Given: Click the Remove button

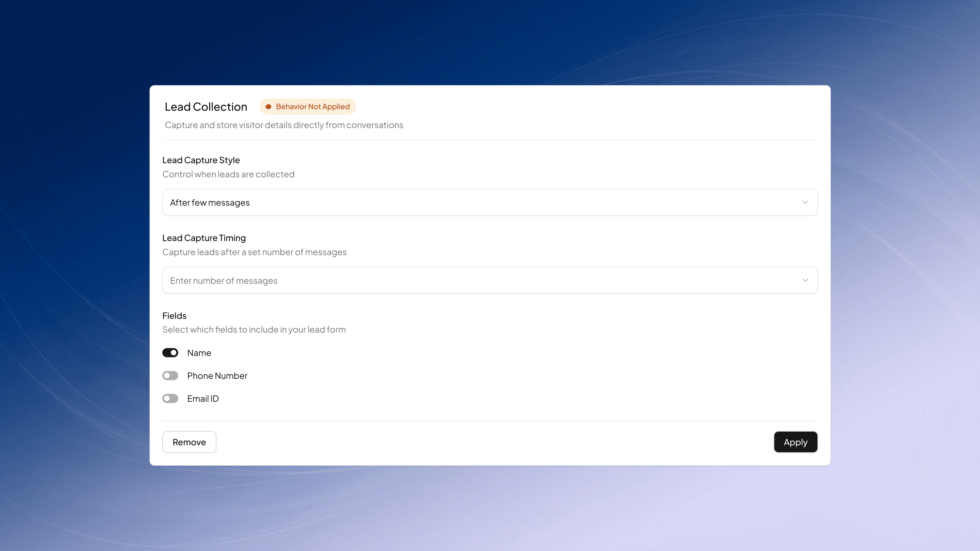Looking at the screenshot, I should (x=189, y=442).
